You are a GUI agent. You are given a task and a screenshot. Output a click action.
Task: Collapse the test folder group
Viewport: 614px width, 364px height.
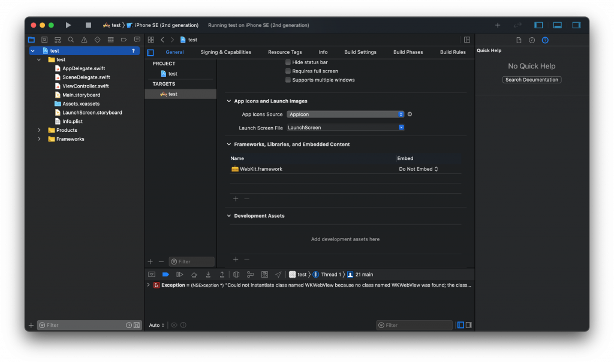(x=39, y=59)
